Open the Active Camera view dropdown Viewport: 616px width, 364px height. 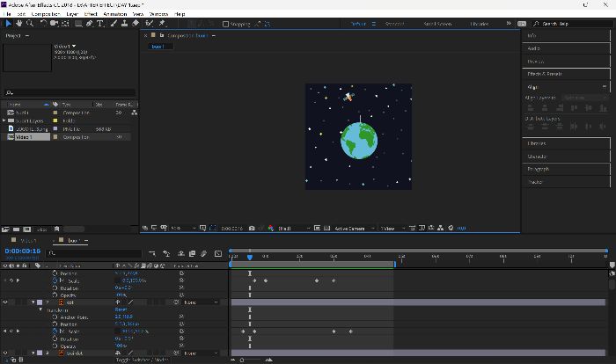(x=355, y=228)
